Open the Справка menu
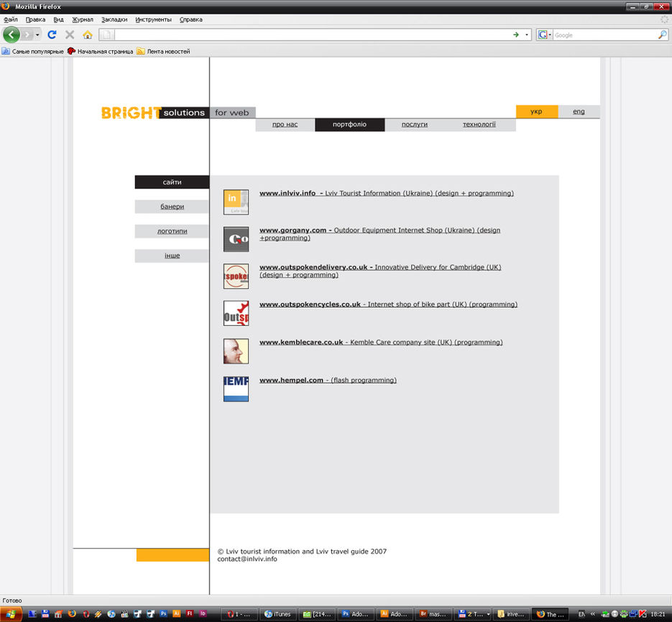The width and height of the screenshot is (672, 622). click(x=190, y=19)
